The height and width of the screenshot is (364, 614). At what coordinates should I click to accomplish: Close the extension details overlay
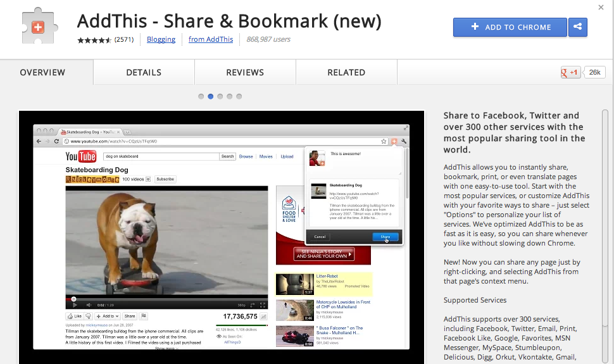click(x=601, y=8)
